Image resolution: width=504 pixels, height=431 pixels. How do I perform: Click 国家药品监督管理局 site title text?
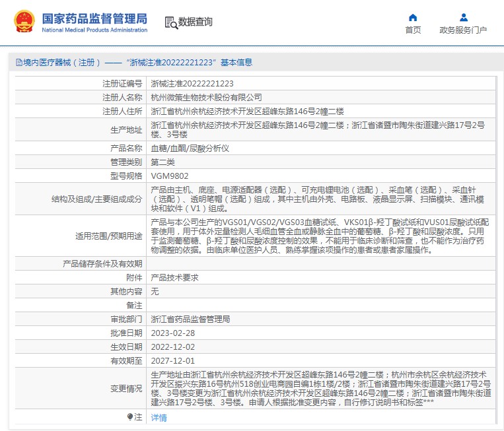tap(94, 19)
